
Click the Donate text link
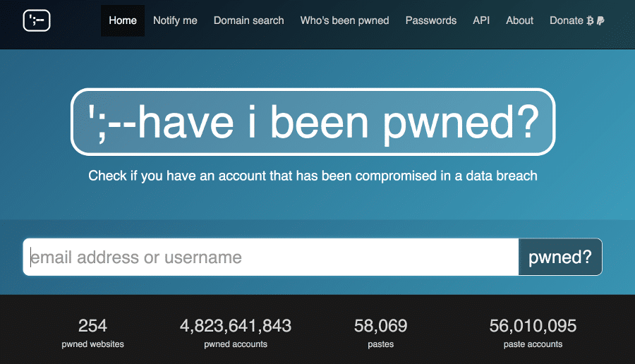[x=566, y=20]
